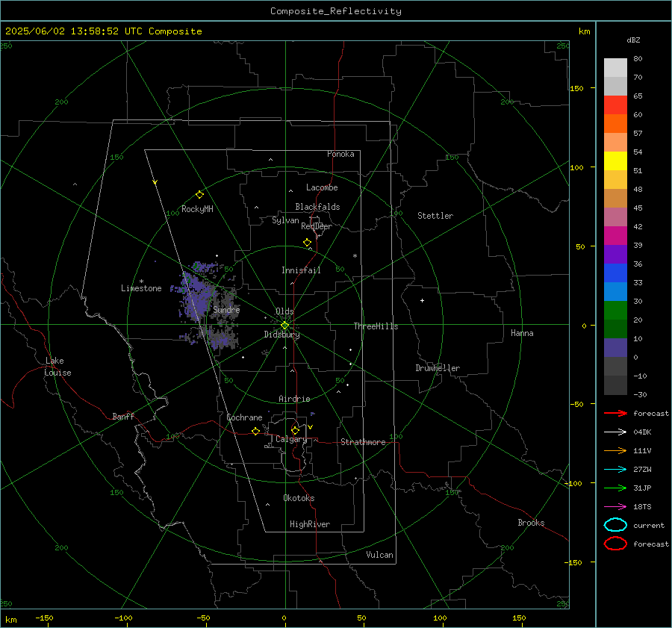Click the ThreeHills label
The image size is (672, 628).
tap(376, 326)
